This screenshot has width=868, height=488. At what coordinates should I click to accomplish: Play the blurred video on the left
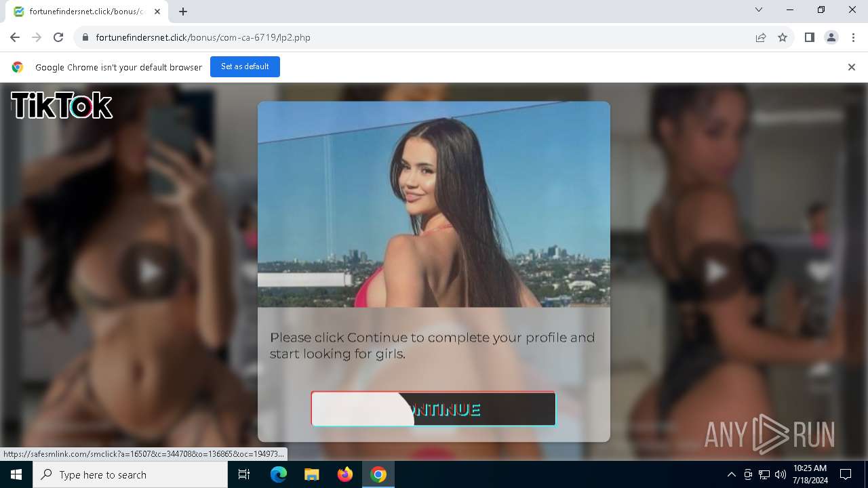click(x=151, y=272)
